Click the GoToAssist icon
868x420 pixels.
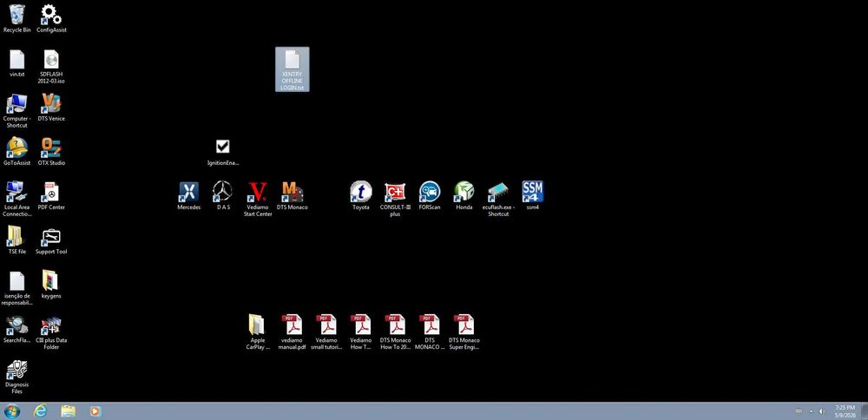(17, 148)
